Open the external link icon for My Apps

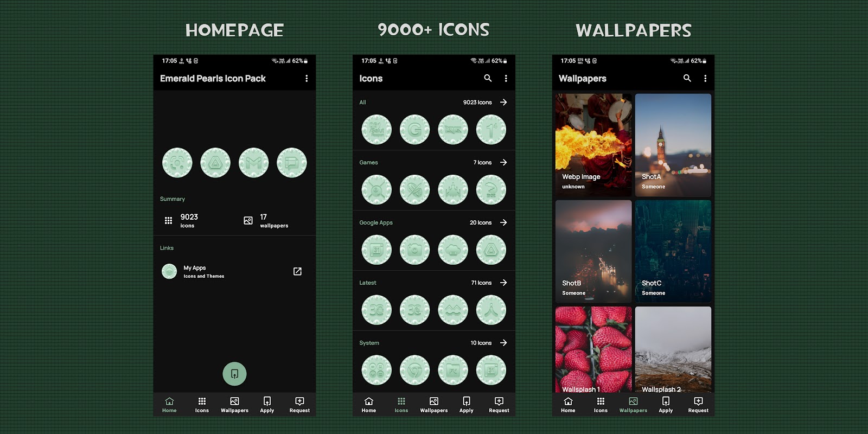pos(297,271)
